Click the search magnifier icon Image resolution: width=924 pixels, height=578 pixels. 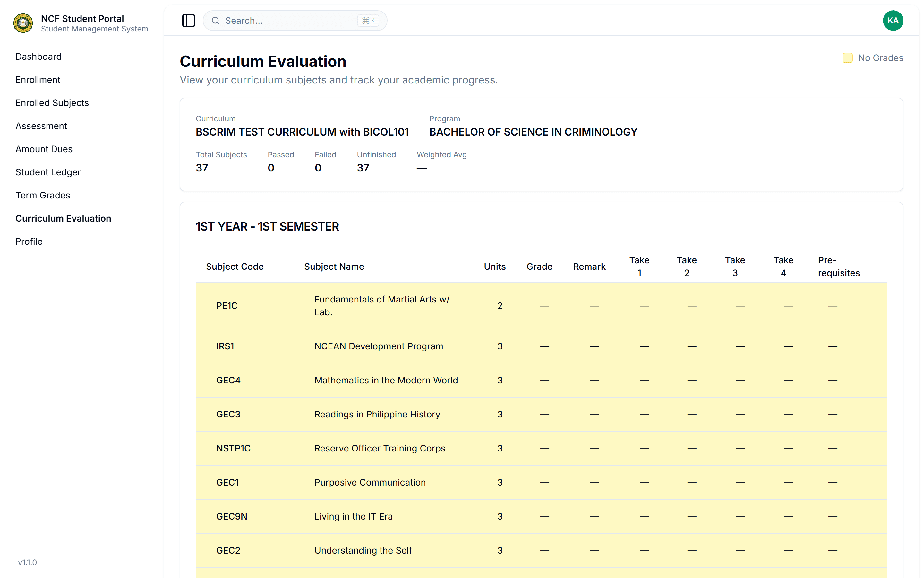(216, 21)
